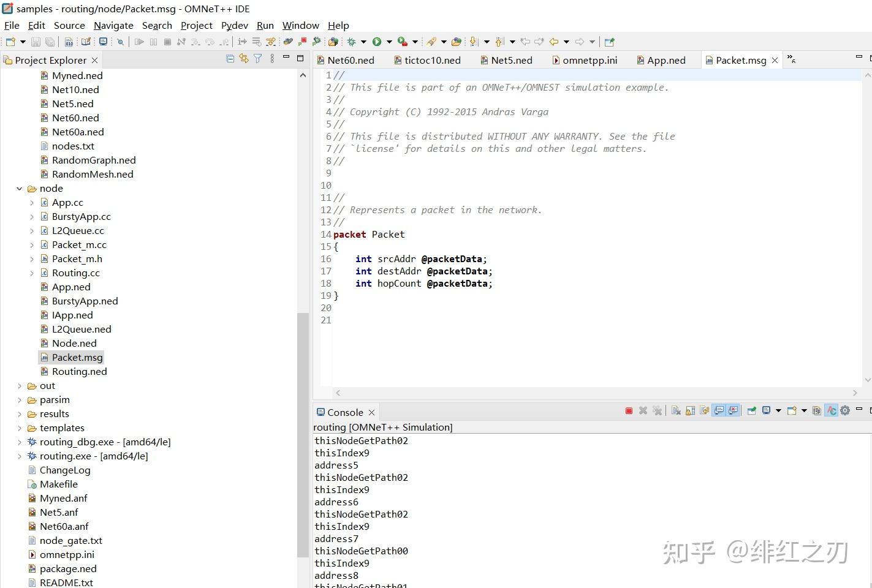The width and height of the screenshot is (872, 588).
Task: Click the filter funnel icon in Project Explorer
Action: pyautogui.click(x=258, y=59)
